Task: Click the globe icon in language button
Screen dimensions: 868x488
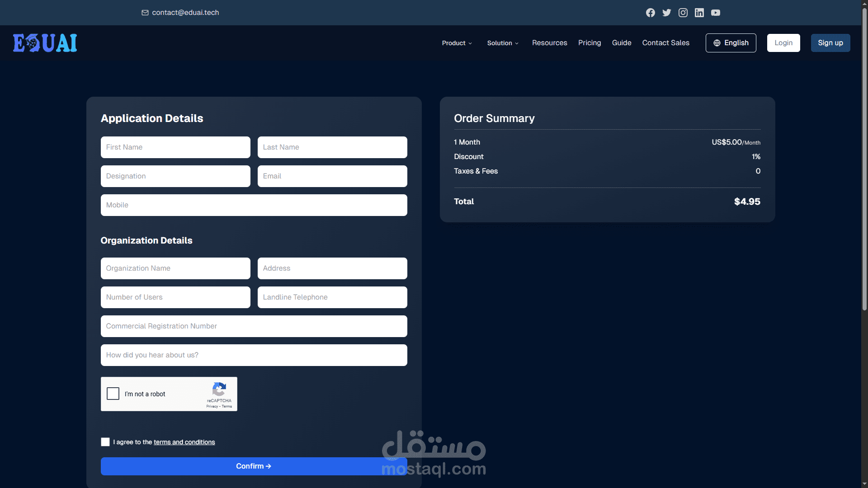Action: (x=717, y=43)
